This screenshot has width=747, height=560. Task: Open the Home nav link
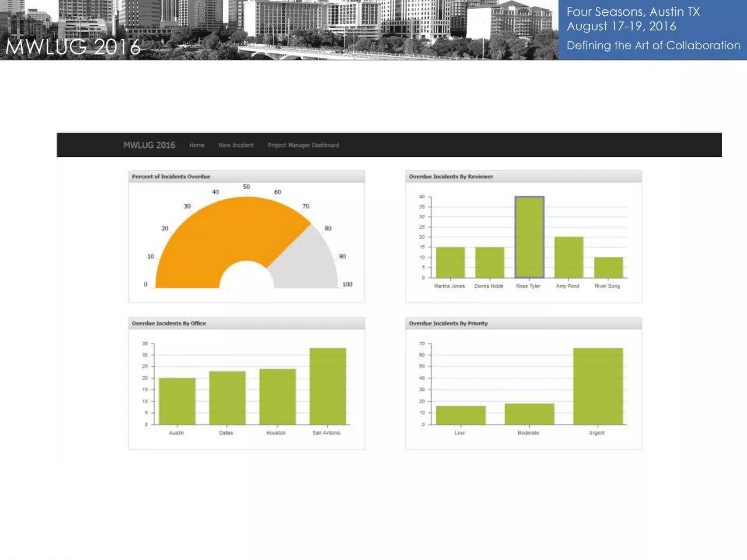[x=197, y=145]
